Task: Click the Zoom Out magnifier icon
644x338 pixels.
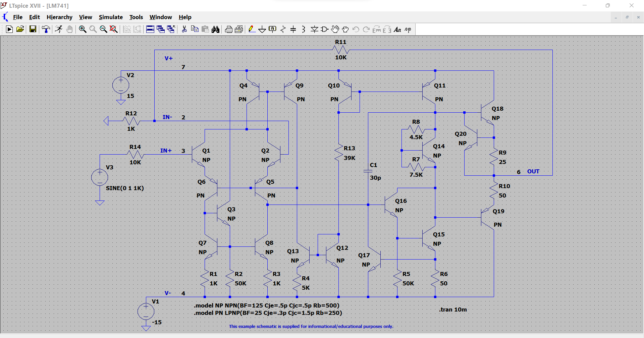Action: (103, 30)
